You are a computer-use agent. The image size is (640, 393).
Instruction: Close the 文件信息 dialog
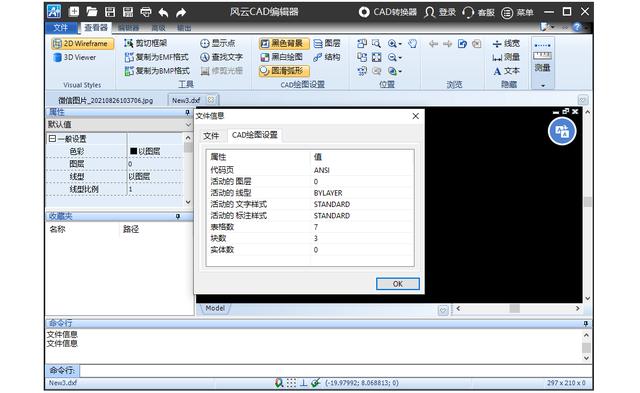pos(416,116)
